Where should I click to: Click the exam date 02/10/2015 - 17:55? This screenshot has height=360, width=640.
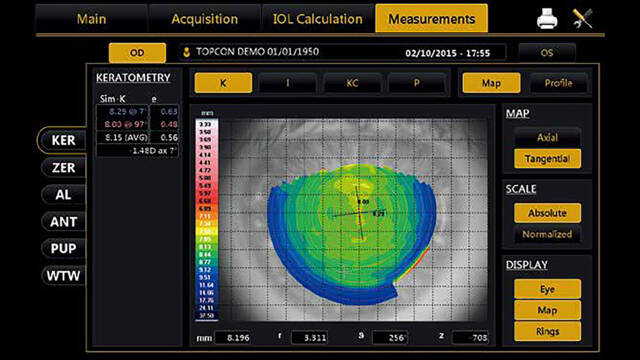(447, 53)
